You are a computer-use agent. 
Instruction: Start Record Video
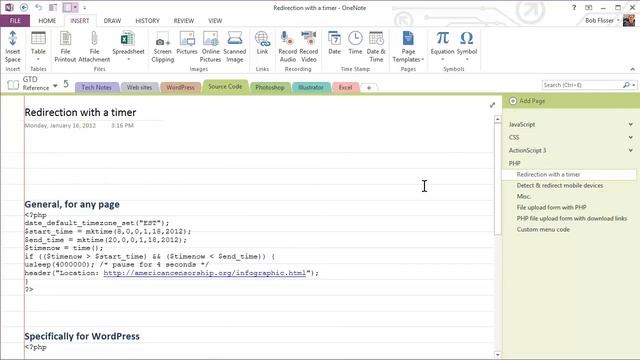coord(309,47)
